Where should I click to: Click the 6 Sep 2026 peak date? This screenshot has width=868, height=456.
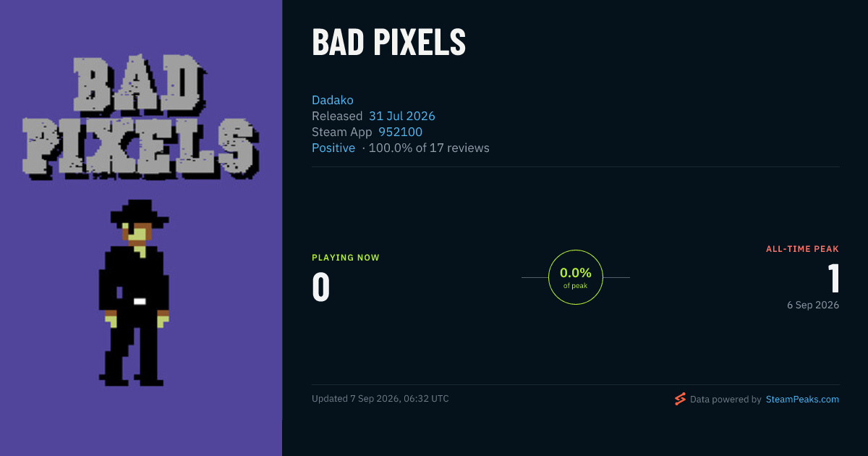tap(813, 305)
